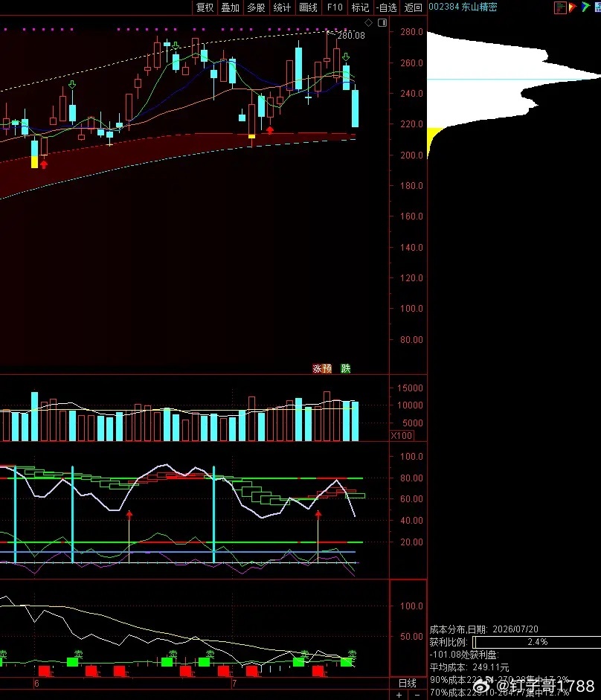This screenshot has height=700, width=601.
Task: Click the cyan average-cost line on the chip chart
Action: pyautogui.click(x=513, y=80)
